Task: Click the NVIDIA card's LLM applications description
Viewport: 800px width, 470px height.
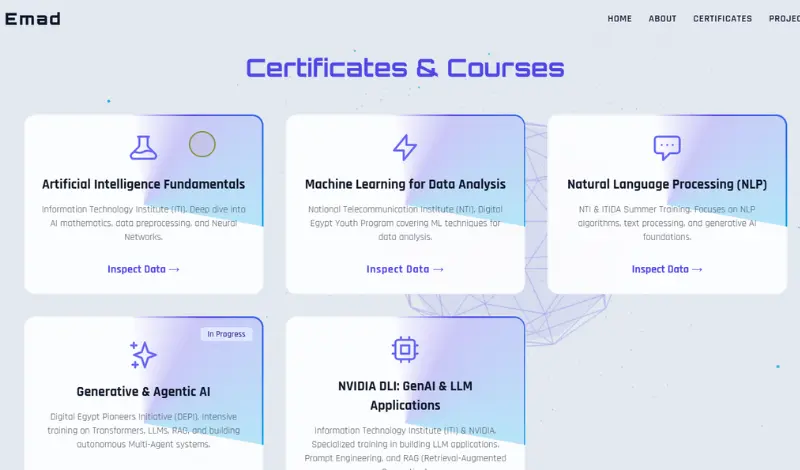Action: (x=405, y=447)
